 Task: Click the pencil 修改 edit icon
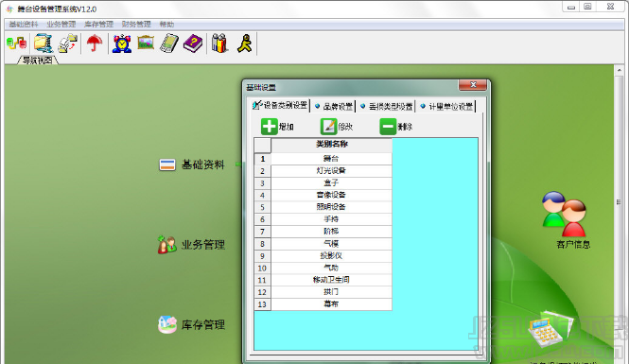click(x=328, y=127)
